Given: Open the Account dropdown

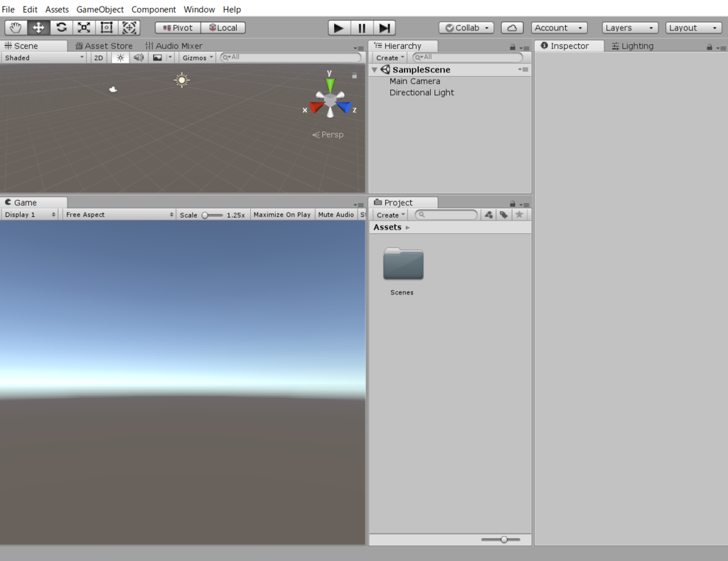Looking at the screenshot, I should [x=559, y=28].
